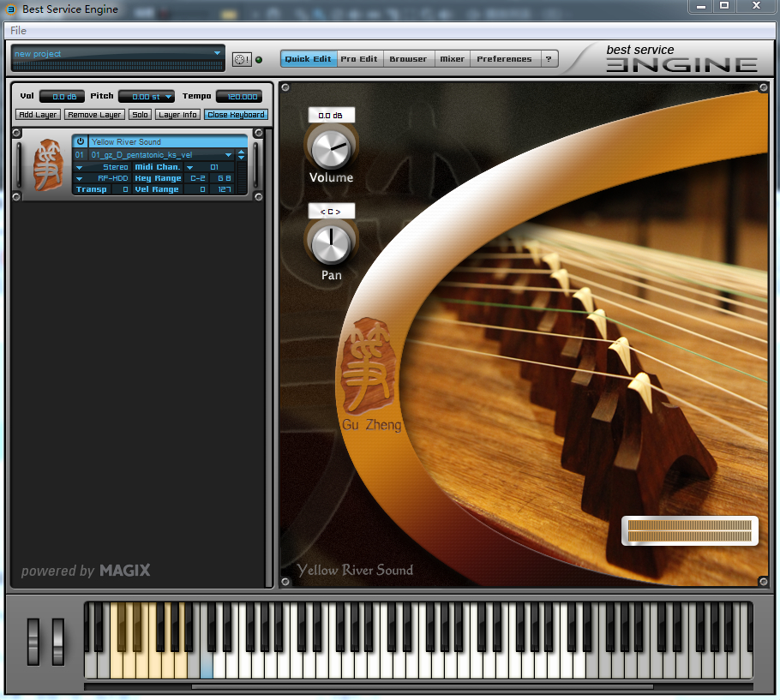This screenshot has height=700, width=780.
Task: Click the first yellow keyswitch piano key
Action: pyautogui.click(x=117, y=665)
